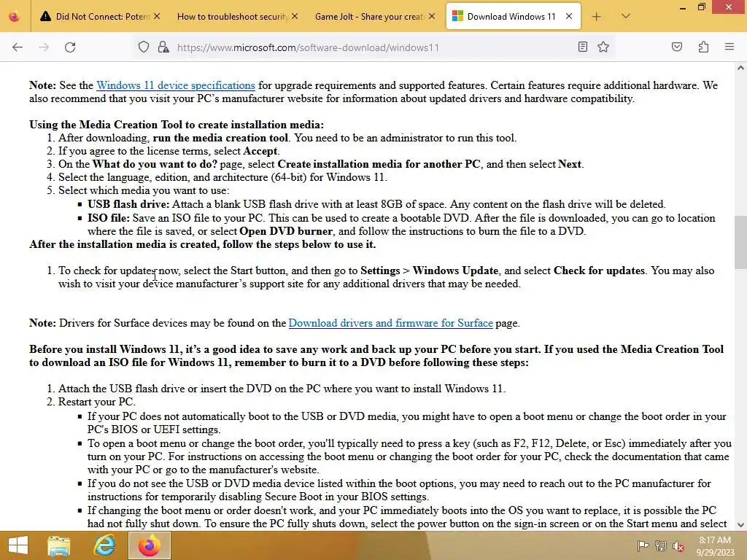The width and height of the screenshot is (747, 560).
Task: Toggle reader view icon in address bar
Action: [583, 47]
